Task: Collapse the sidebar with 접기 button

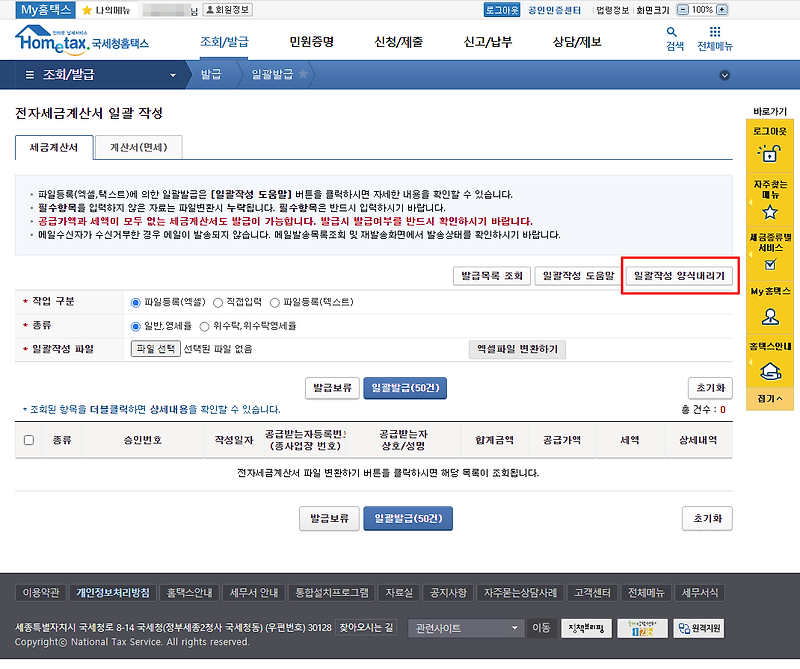Action: point(770,399)
